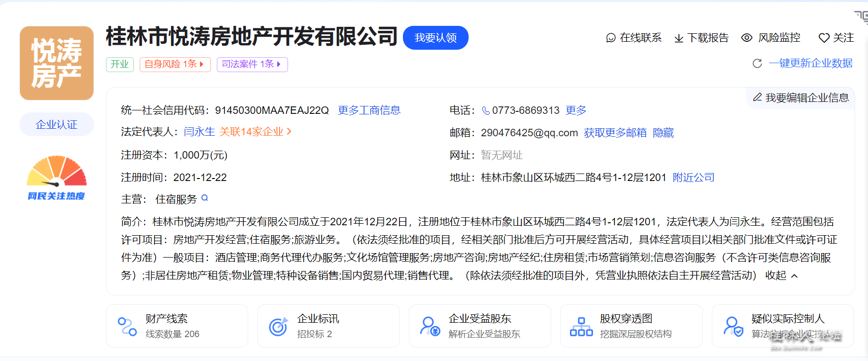Expand 关联14家企业 linked companies
Viewport: 868px width, 361px height.
(x=255, y=132)
